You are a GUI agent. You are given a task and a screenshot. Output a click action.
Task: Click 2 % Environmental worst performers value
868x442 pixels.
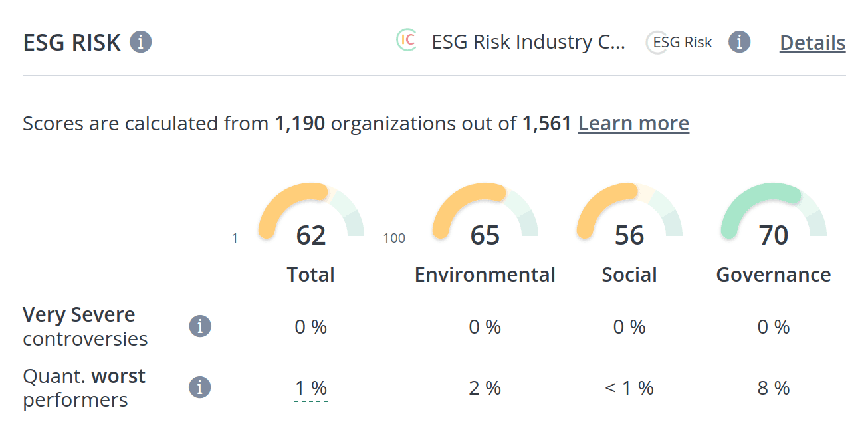point(485,388)
